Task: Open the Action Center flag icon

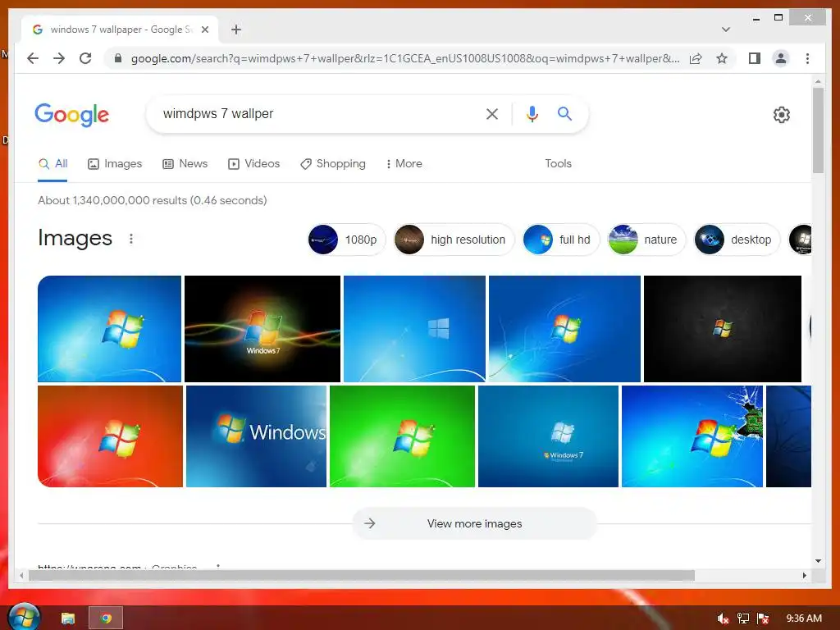Action: 763,619
